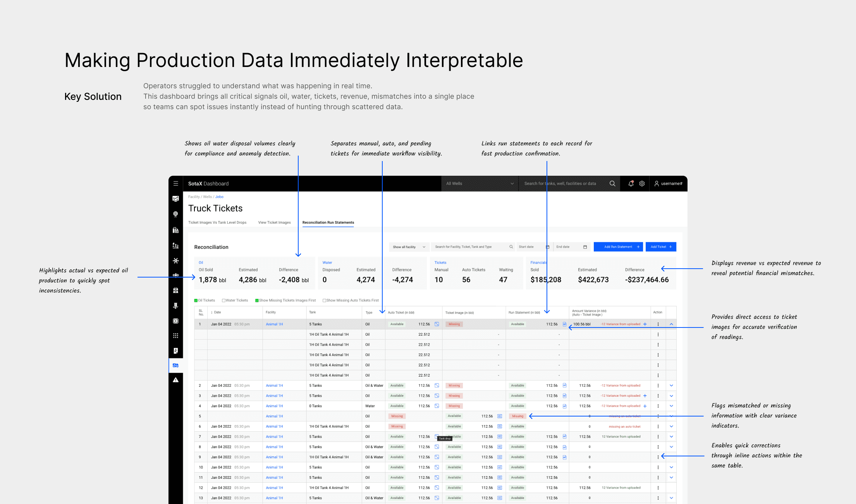The image size is (856, 504).
Task: Click the notification bell icon
Action: [631, 183]
